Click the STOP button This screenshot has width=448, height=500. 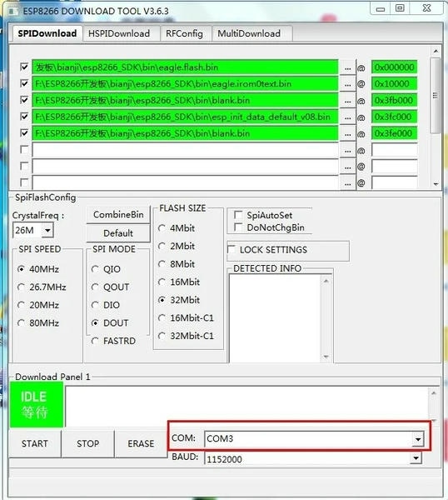pyautogui.click(x=87, y=443)
